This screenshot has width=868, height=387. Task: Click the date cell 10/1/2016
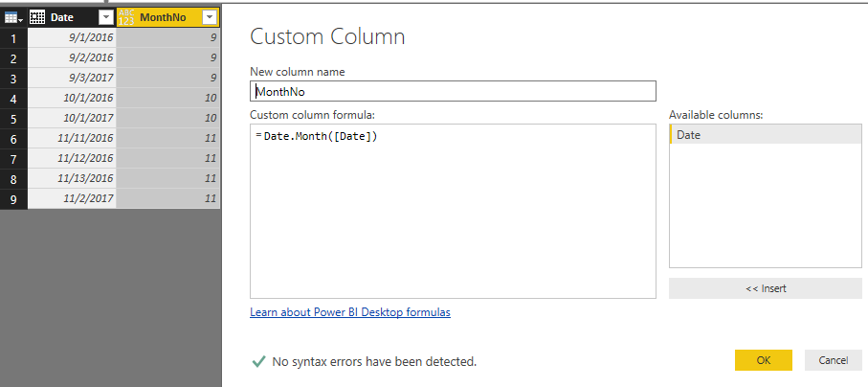click(x=72, y=98)
